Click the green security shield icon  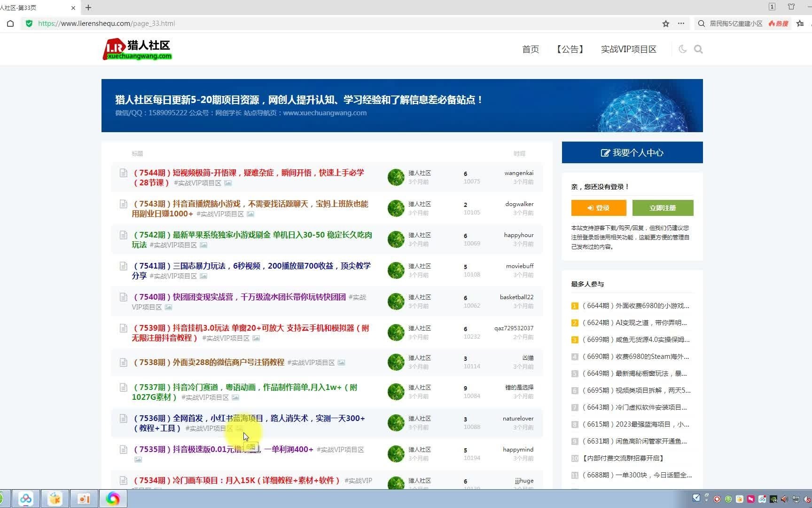[x=29, y=24]
